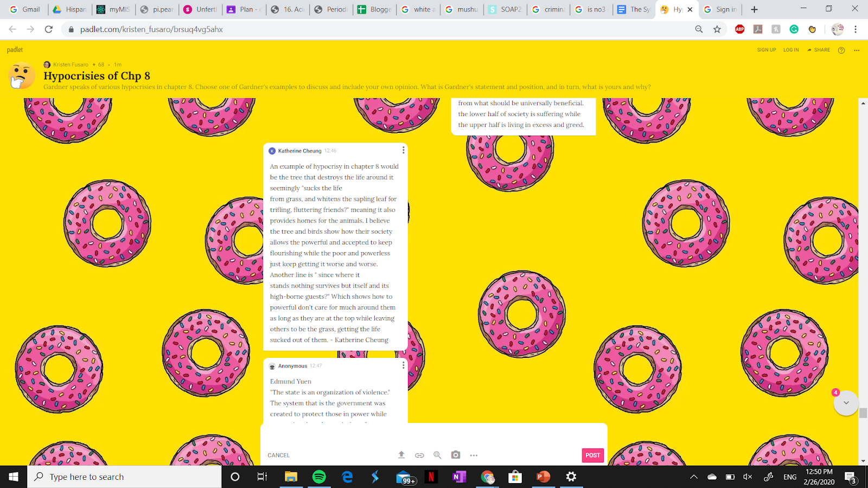This screenshot has width=868, height=488.
Task: Switch to the myMIS tab
Action: (113, 9)
